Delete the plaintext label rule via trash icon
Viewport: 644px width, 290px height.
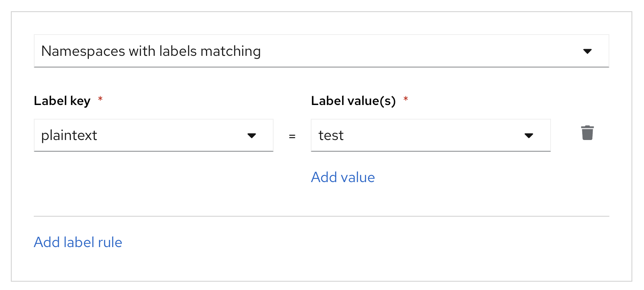point(587,133)
